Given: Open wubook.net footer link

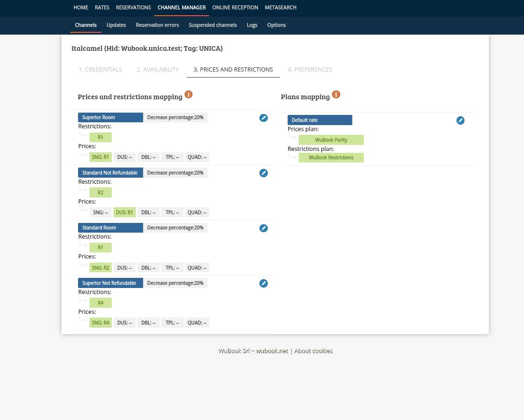Looking at the screenshot, I should (x=272, y=351).
